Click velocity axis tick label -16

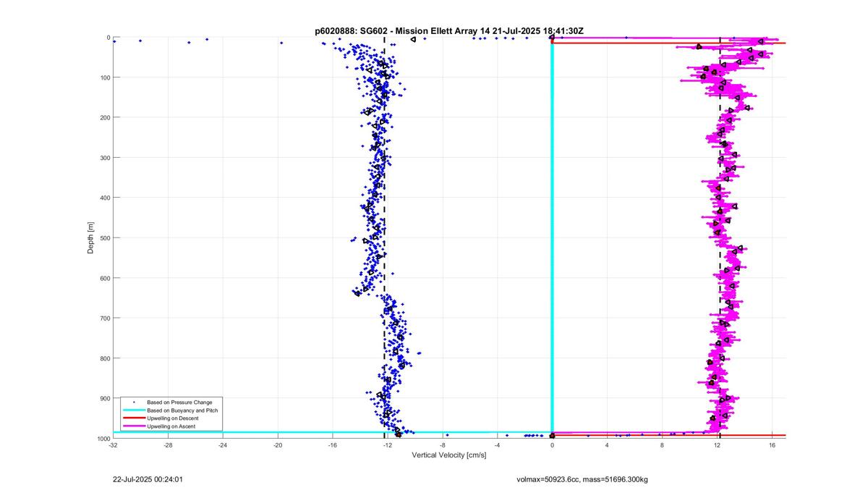[333, 446]
